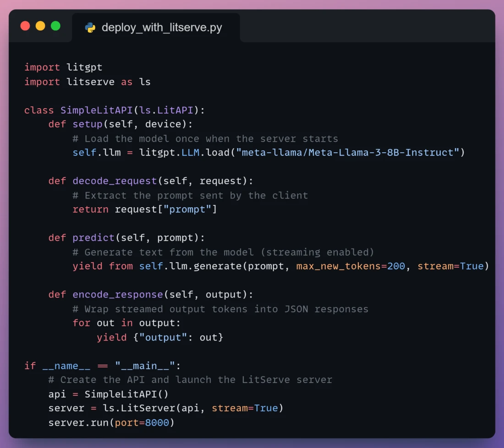Click 'ls.LitServer' in the server assignment
The height and width of the screenshot is (448, 504).
click(139, 408)
